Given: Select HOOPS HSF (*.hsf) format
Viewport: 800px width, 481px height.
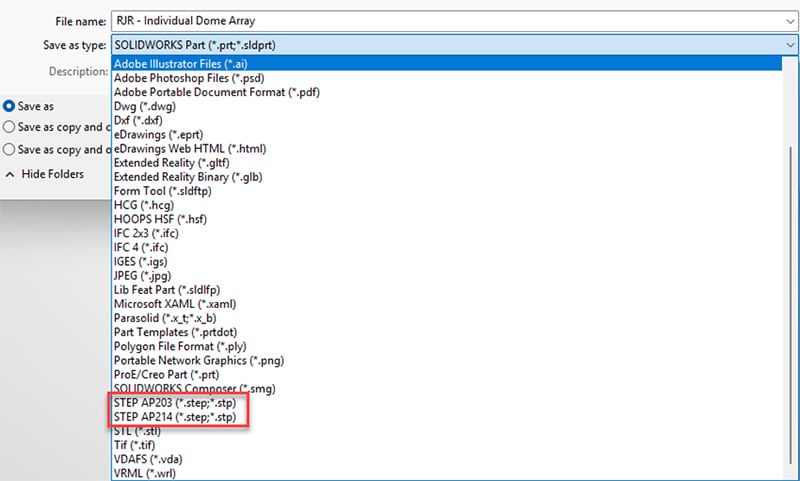Looking at the screenshot, I should (446, 219).
